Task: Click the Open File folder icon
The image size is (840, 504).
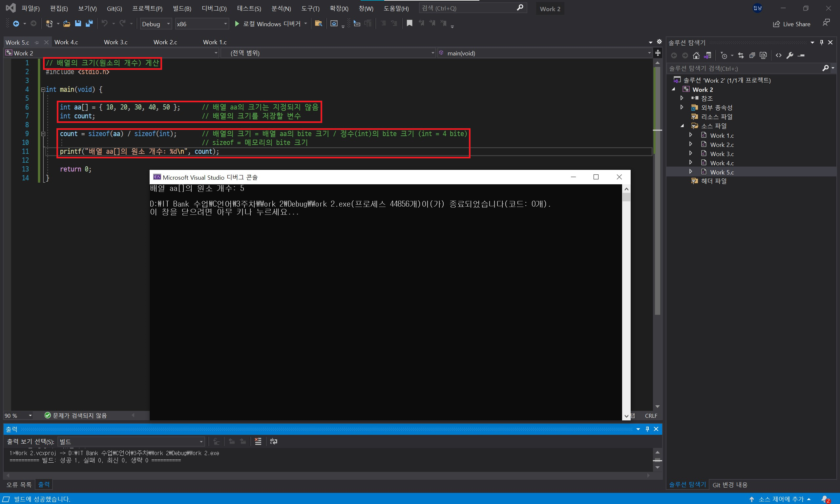Action: point(67,23)
